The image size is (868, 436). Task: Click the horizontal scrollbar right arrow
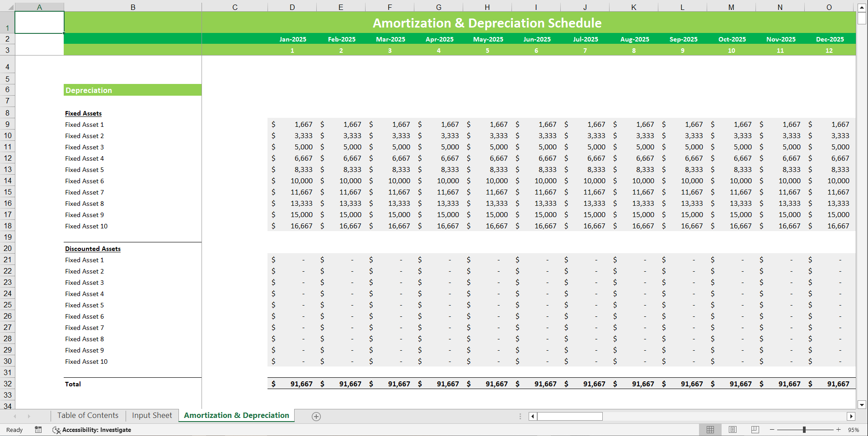852,416
